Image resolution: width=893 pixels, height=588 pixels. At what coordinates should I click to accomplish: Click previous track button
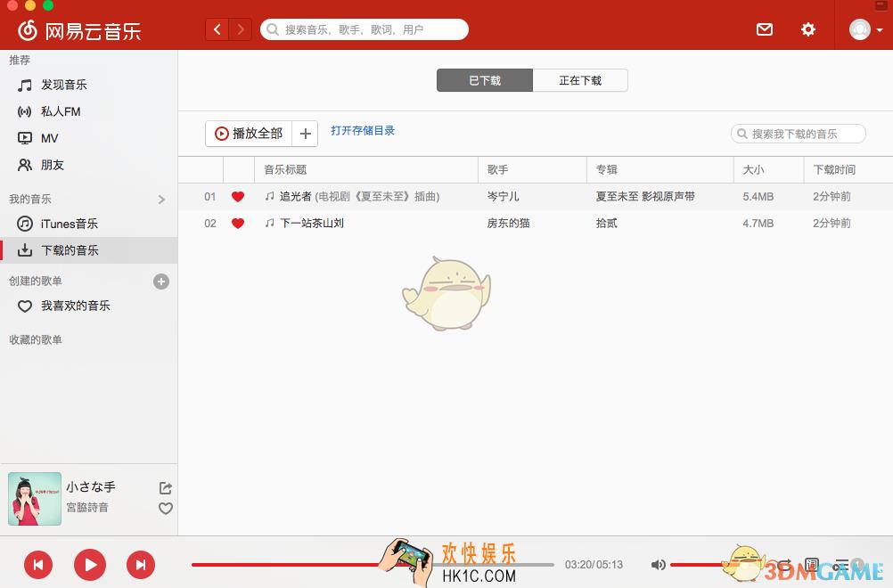[38, 565]
